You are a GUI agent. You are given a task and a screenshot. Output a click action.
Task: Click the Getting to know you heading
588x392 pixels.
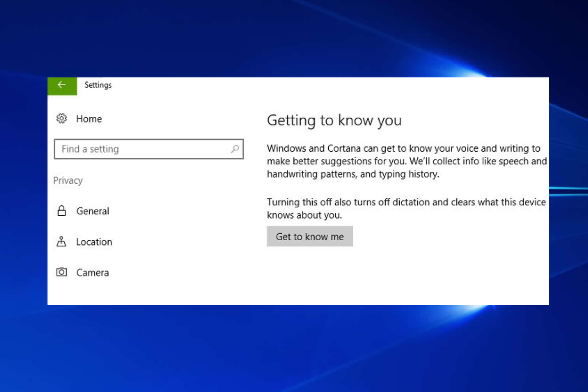click(334, 120)
